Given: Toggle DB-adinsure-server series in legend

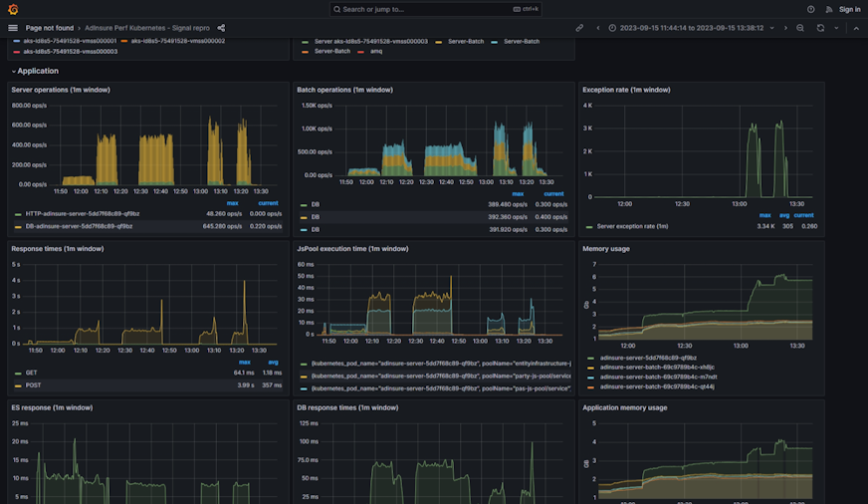Looking at the screenshot, I should 79,226.
